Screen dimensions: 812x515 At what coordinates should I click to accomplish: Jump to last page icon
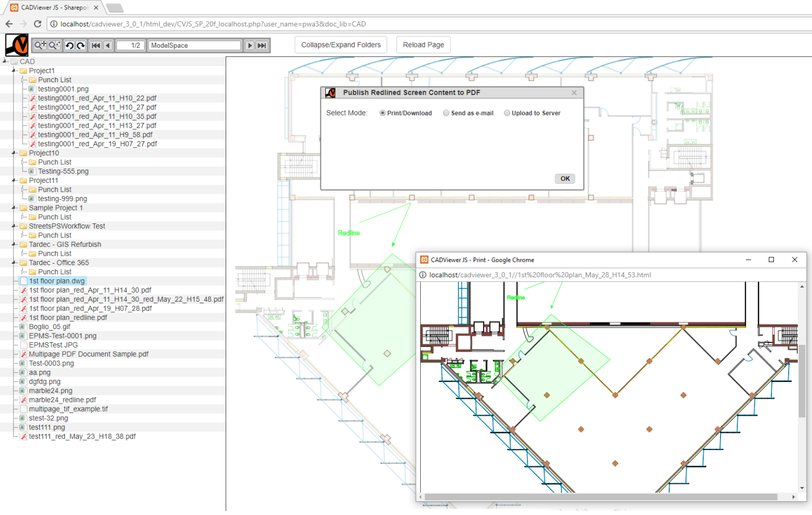[x=262, y=45]
